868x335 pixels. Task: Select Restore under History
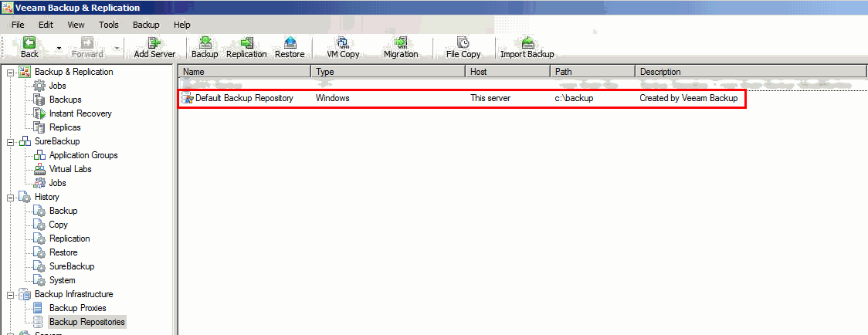pos(63,252)
